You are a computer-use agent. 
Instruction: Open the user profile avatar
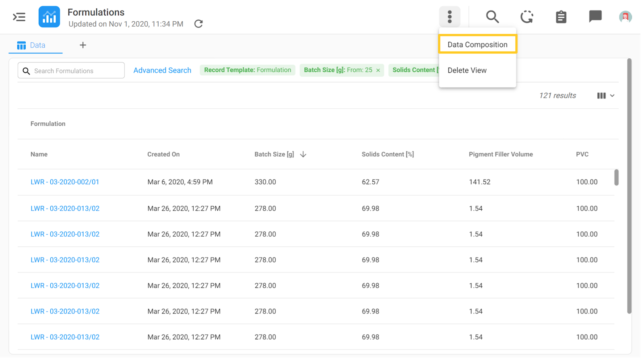coord(625,17)
